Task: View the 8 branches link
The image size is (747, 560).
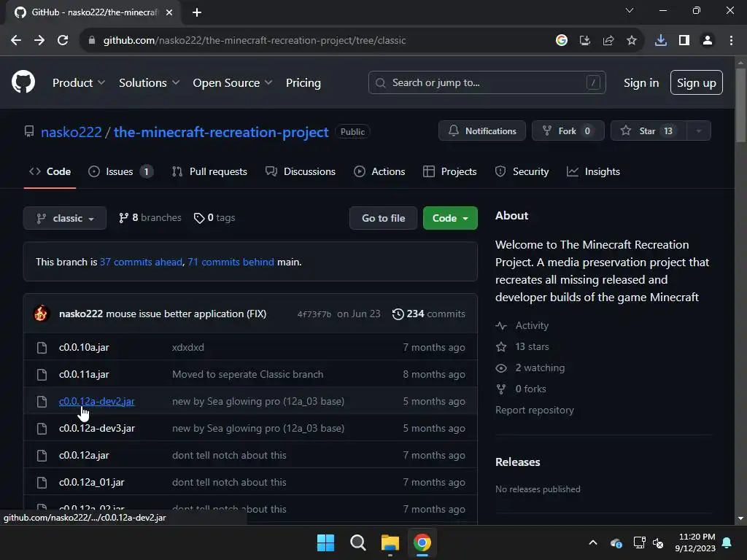Action: (150, 217)
